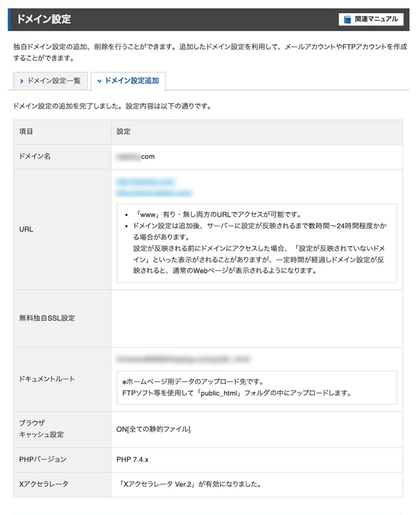The height and width of the screenshot is (515, 420).
Task: Click the 無料独自SSL設定 row label
Action: tap(47, 318)
